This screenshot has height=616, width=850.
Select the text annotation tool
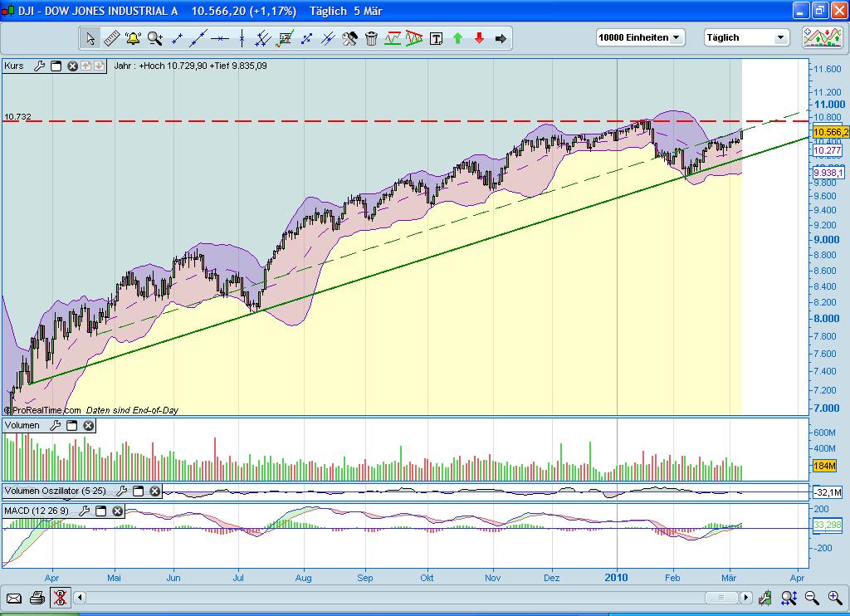[x=436, y=38]
